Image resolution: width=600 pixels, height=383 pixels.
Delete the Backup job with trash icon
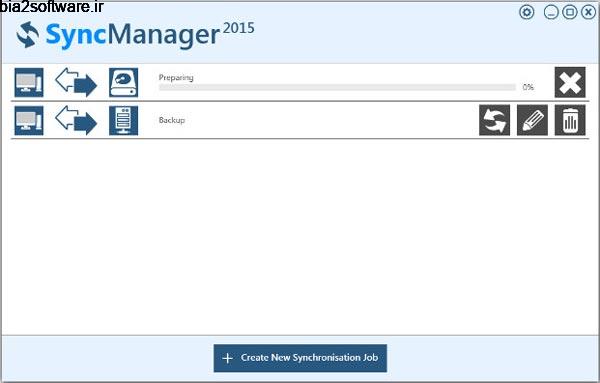point(570,120)
